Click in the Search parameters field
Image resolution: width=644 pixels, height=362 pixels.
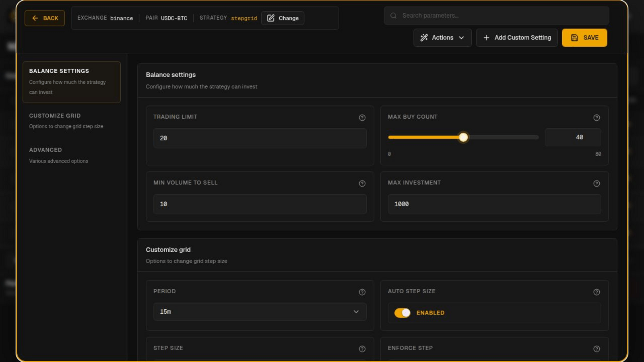tap(496, 16)
